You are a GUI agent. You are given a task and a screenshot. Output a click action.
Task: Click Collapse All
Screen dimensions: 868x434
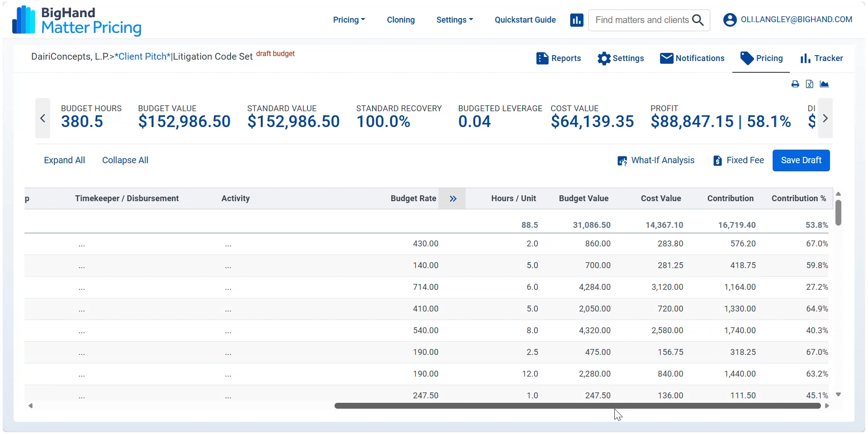click(125, 160)
